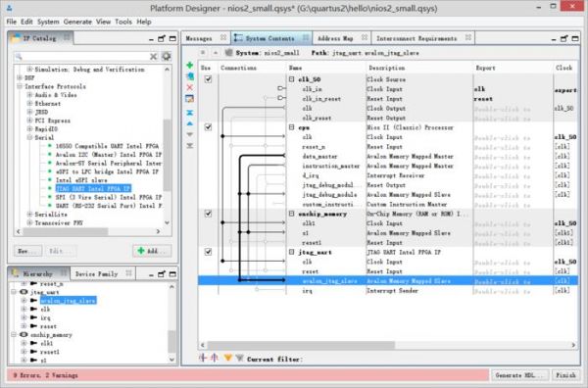Image resolution: width=588 pixels, height=388 pixels.
Task: Collapse the cpu component row
Action: [292, 127]
